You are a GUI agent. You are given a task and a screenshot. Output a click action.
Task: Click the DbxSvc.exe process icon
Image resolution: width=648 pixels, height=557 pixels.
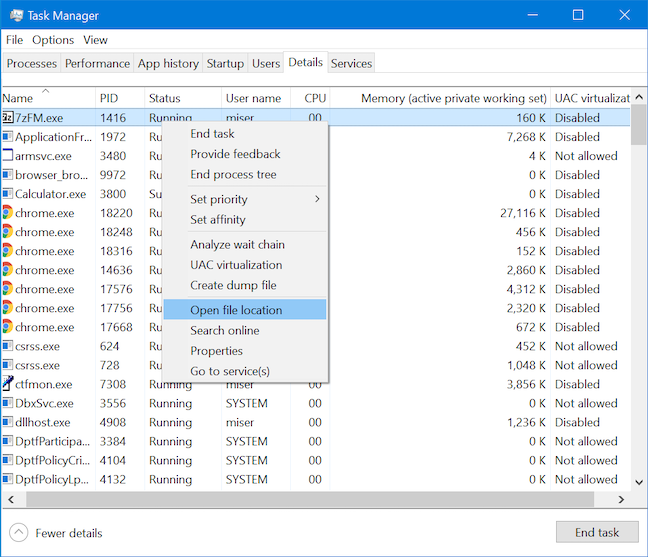point(8,402)
